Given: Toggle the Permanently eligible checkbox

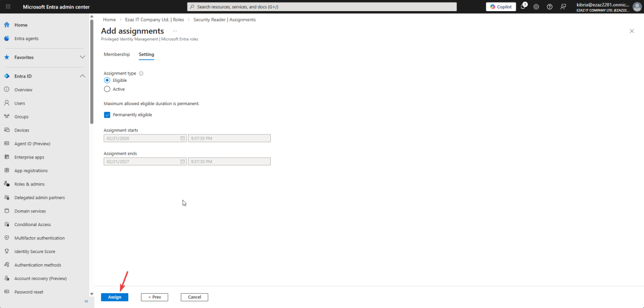Looking at the screenshot, I should [107, 115].
